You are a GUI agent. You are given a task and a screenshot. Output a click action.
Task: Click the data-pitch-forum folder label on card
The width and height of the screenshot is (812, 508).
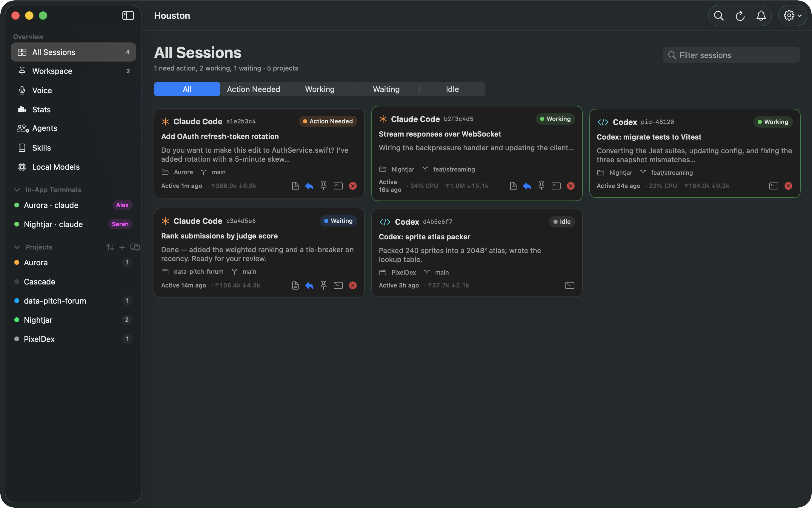[198, 271]
